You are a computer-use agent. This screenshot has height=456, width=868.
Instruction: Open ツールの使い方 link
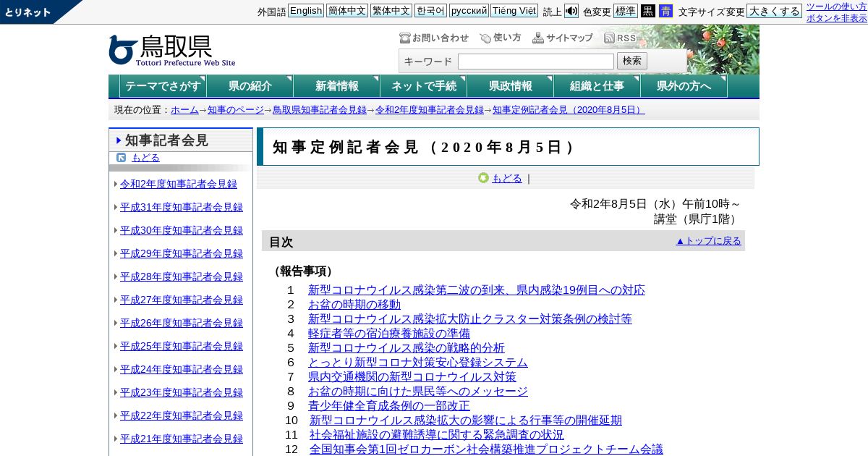click(836, 7)
